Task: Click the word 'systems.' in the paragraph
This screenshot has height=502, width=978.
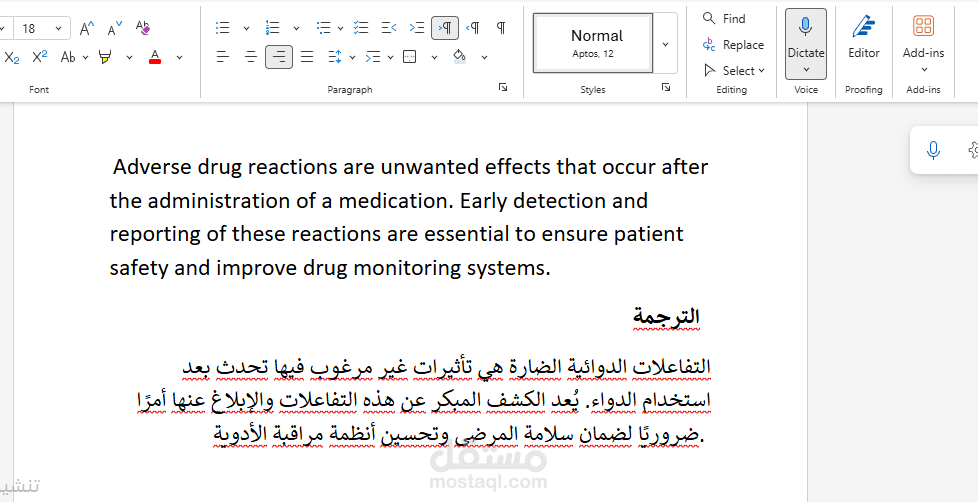Action: (508, 268)
